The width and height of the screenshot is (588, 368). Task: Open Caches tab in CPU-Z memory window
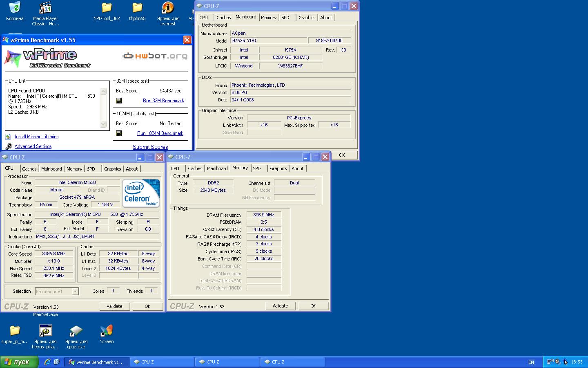[x=195, y=168]
